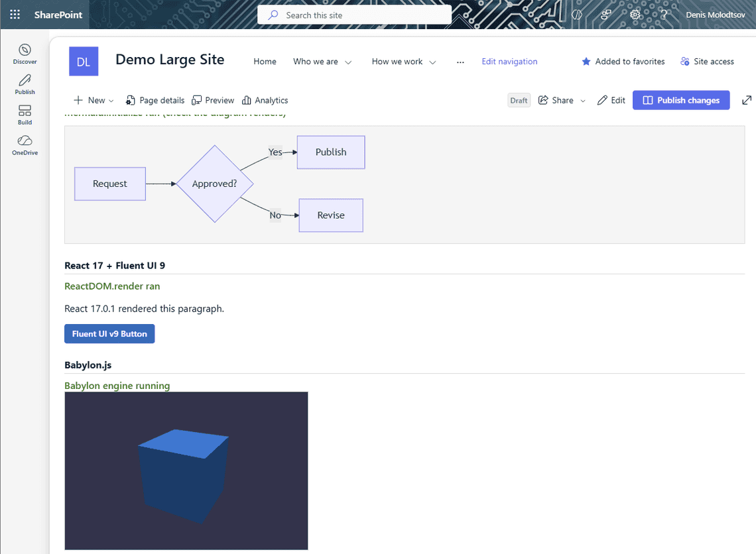Click the No edge label
Image resolution: width=756 pixels, height=554 pixels.
tap(275, 215)
